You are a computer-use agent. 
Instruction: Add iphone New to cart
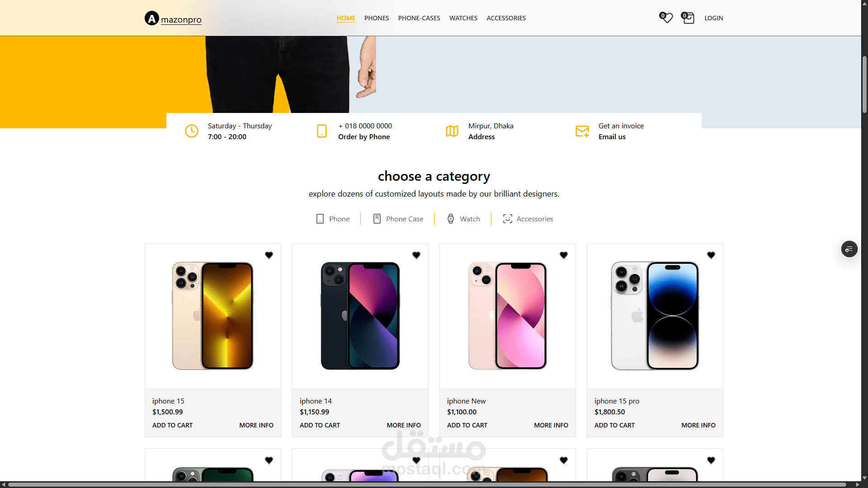pos(467,425)
